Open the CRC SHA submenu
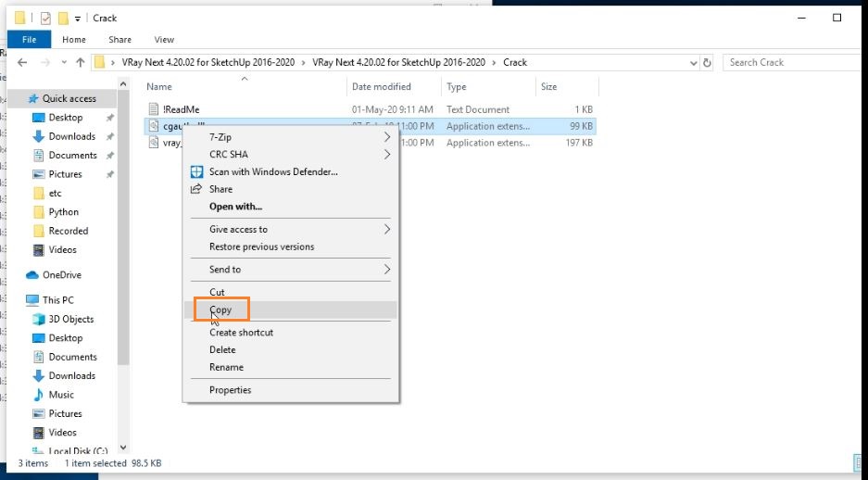This screenshot has height=480, width=868. (x=291, y=155)
